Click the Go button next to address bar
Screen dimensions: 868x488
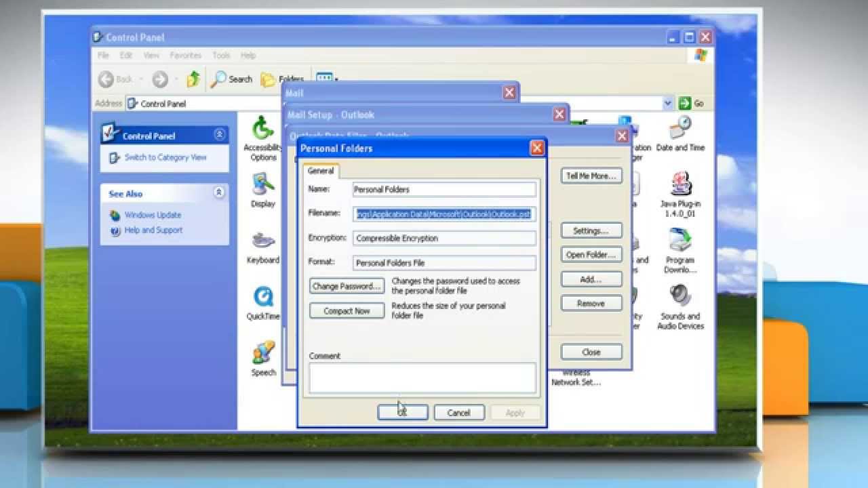point(692,103)
